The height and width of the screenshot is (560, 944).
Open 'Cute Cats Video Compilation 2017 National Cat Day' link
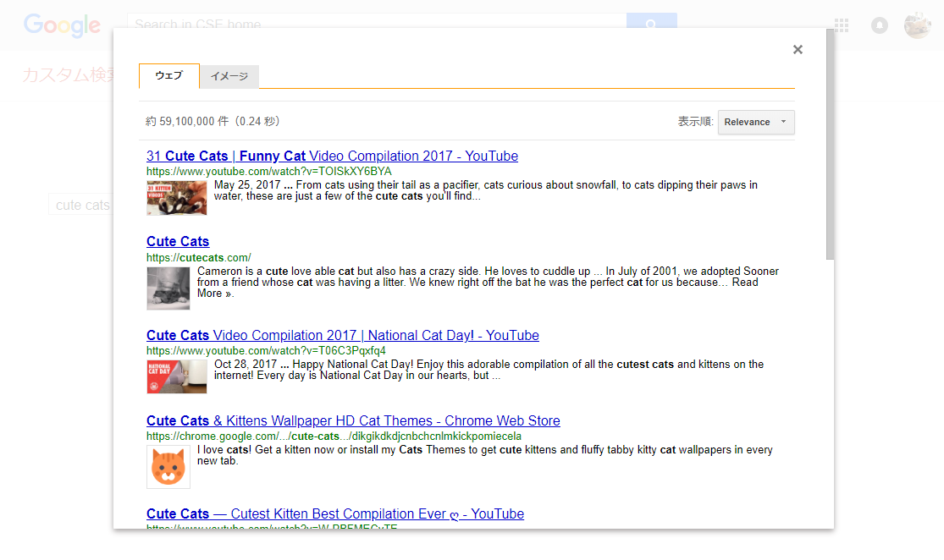343,335
